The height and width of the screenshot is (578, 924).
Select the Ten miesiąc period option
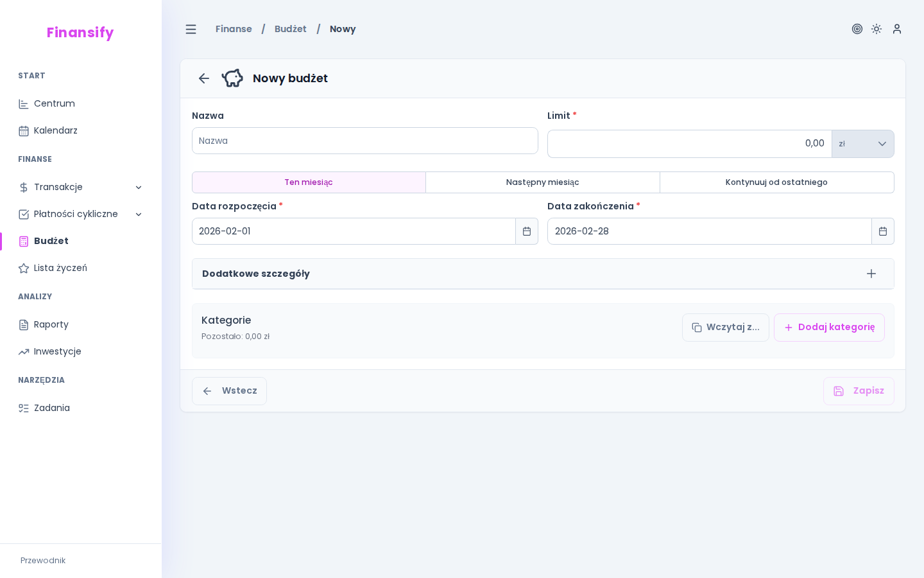(x=309, y=182)
